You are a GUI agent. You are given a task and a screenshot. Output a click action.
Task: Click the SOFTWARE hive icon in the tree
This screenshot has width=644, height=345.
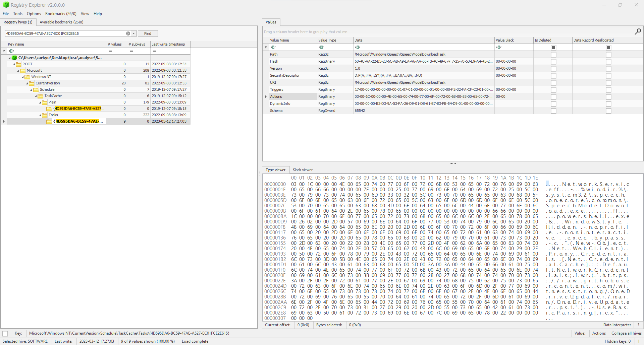click(x=14, y=57)
